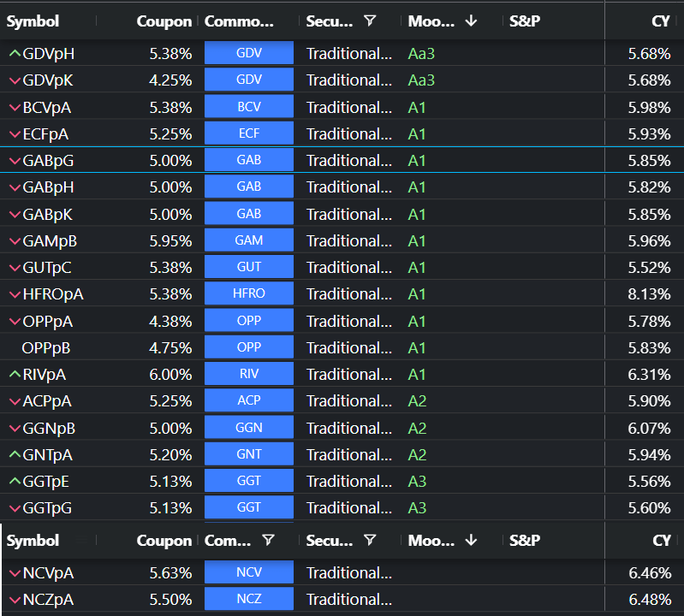
Task: Click the 5.20% coupon for GNTpA
Action: tap(170, 455)
